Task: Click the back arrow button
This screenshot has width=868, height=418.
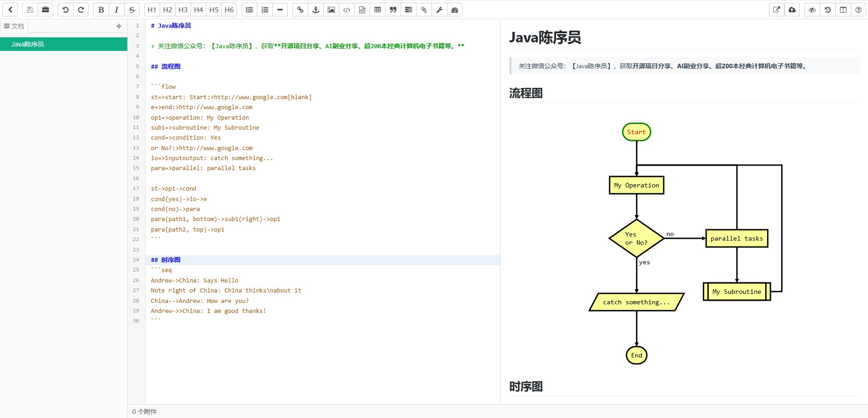Action: tap(10, 10)
